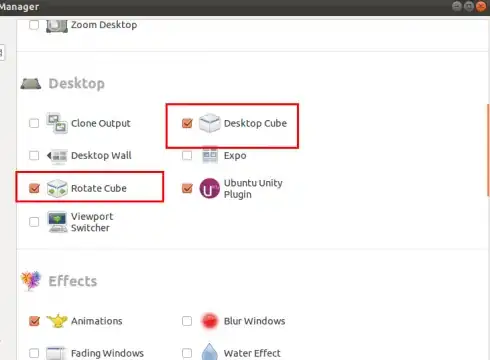The width and height of the screenshot is (490, 360).
Task: Uncheck the Rotate Cube checkbox
Action: [34, 188]
